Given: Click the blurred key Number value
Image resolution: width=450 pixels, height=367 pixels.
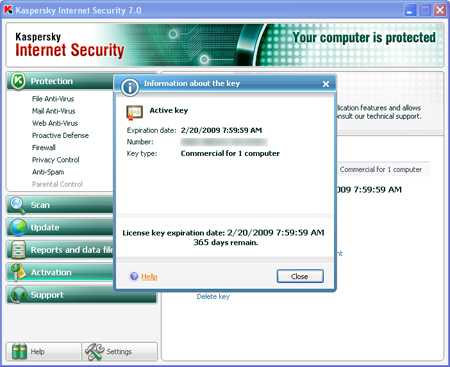Looking at the screenshot, I should [x=224, y=142].
